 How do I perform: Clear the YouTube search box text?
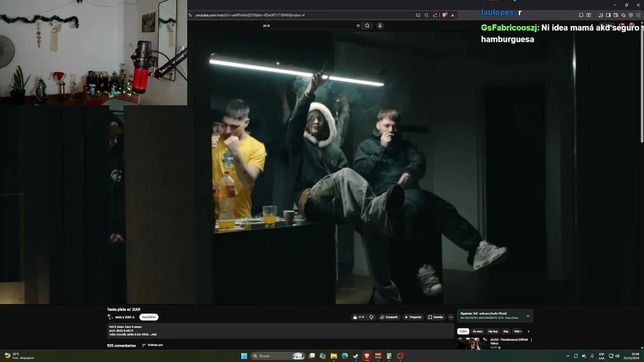[x=358, y=26]
